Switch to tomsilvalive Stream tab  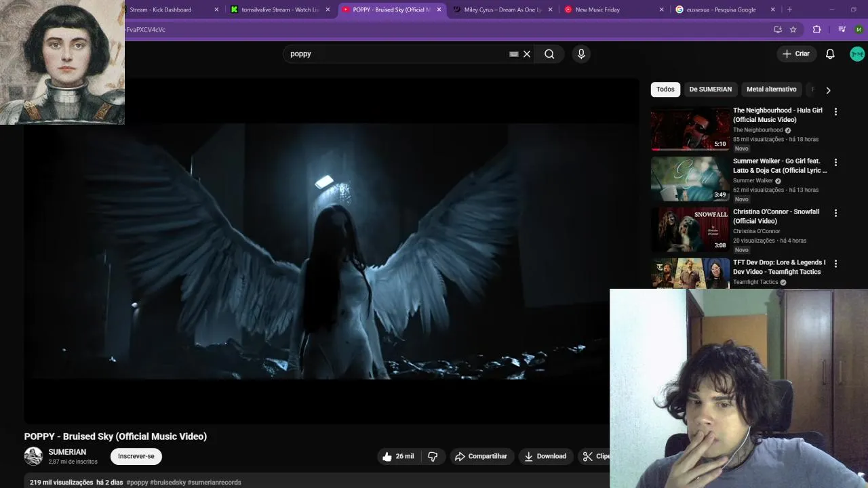(279, 9)
